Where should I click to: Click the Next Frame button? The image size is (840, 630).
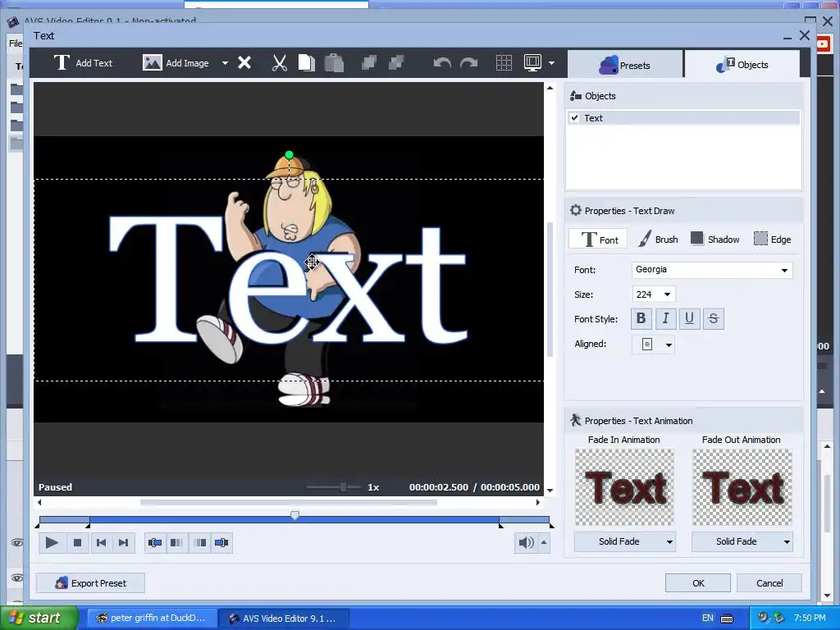123,543
